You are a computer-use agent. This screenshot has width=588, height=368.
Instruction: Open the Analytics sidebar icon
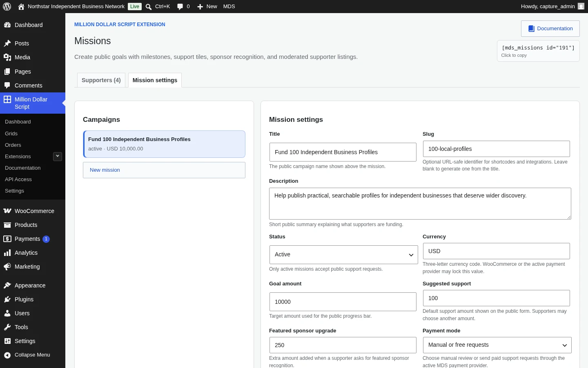pos(7,253)
